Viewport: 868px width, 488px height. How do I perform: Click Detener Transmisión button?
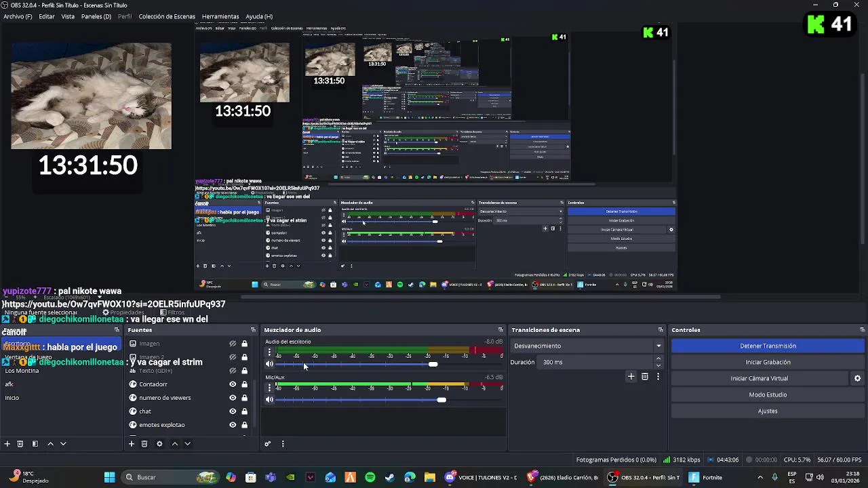[x=768, y=346]
